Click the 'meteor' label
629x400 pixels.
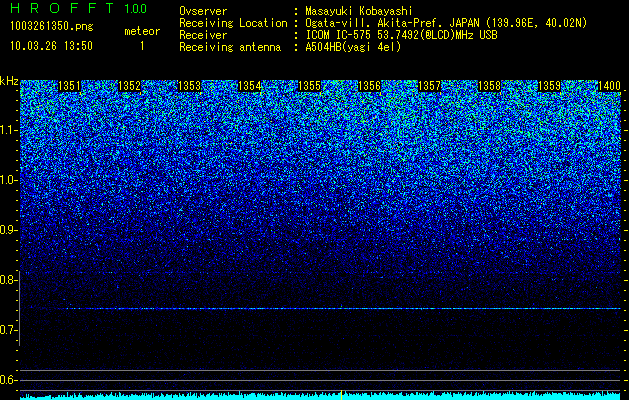click(x=142, y=31)
